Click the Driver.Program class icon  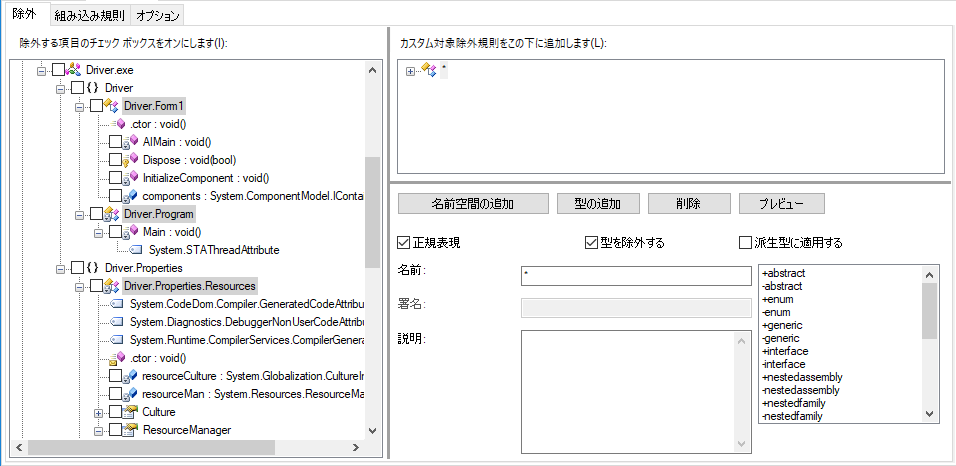click(x=111, y=214)
